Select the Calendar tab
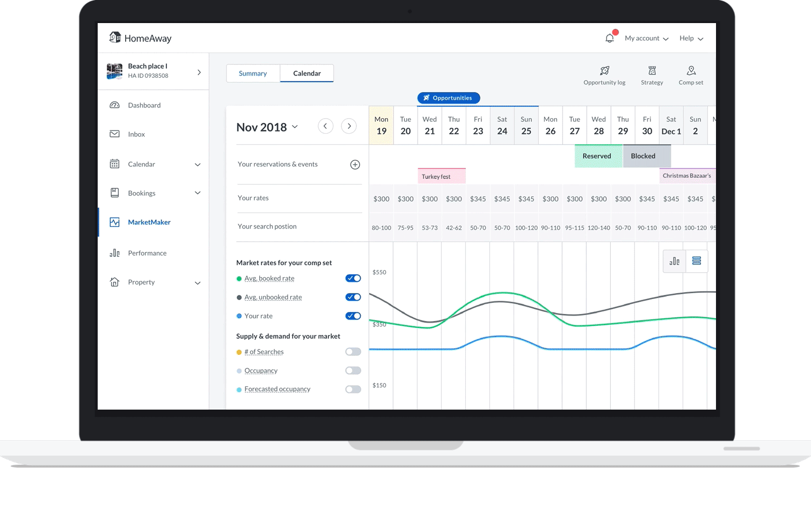Viewport: 811px width, 532px height. pyautogui.click(x=307, y=74)
